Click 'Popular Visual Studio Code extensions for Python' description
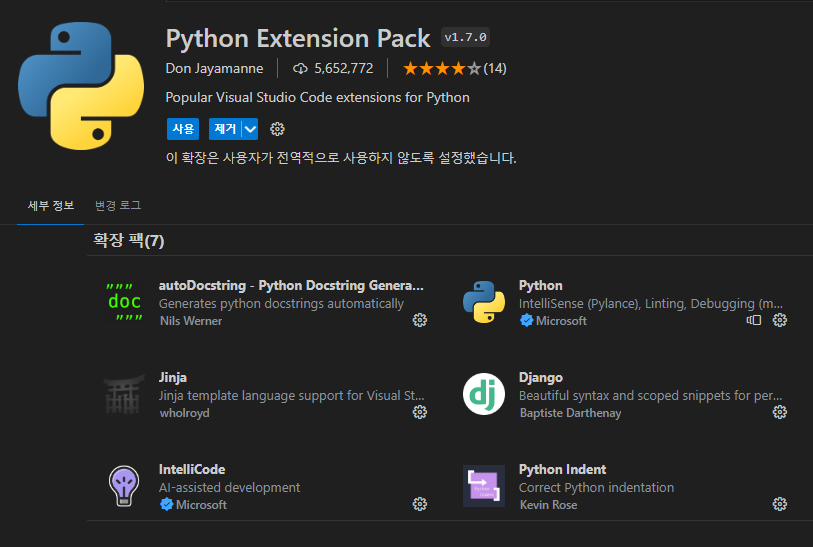Image resolution: width=813 pixels, height=547 pixels. [317, 97]
